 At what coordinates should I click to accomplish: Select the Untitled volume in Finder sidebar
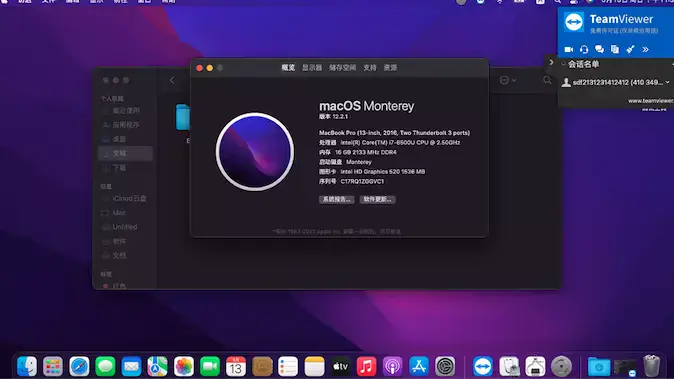(x=125, y=227)
